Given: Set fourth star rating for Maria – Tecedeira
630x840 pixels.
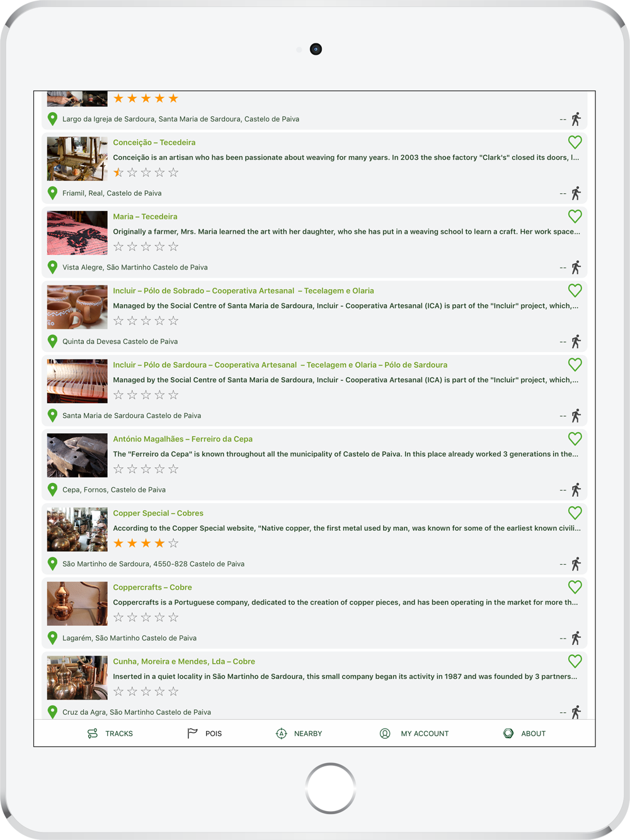Looking at the screenshot, I should pos(159,247).
